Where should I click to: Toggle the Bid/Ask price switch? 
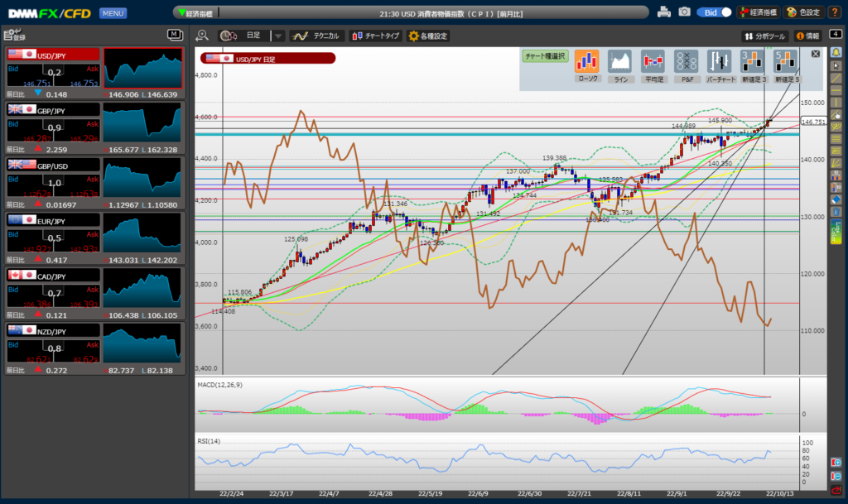715,12
